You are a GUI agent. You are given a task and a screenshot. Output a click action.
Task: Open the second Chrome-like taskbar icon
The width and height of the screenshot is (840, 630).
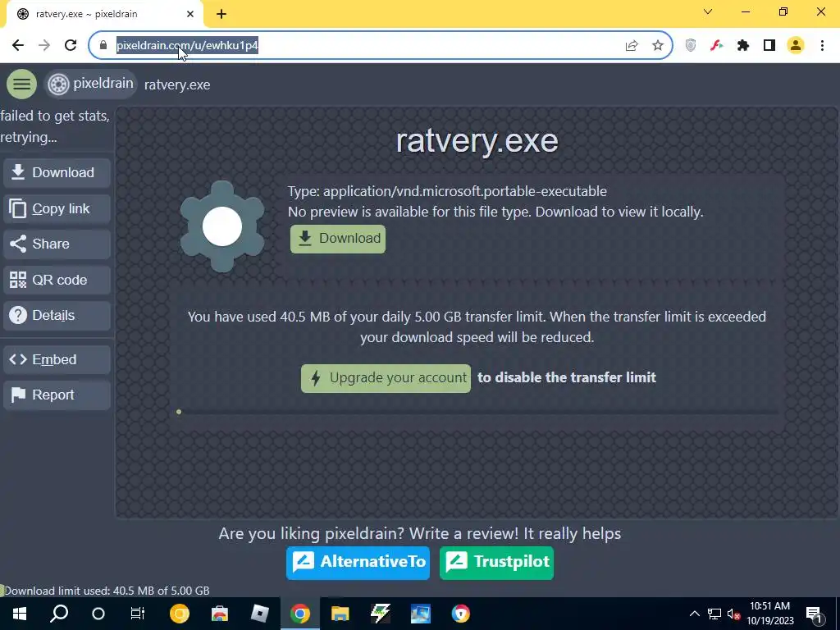coord(461,614)
